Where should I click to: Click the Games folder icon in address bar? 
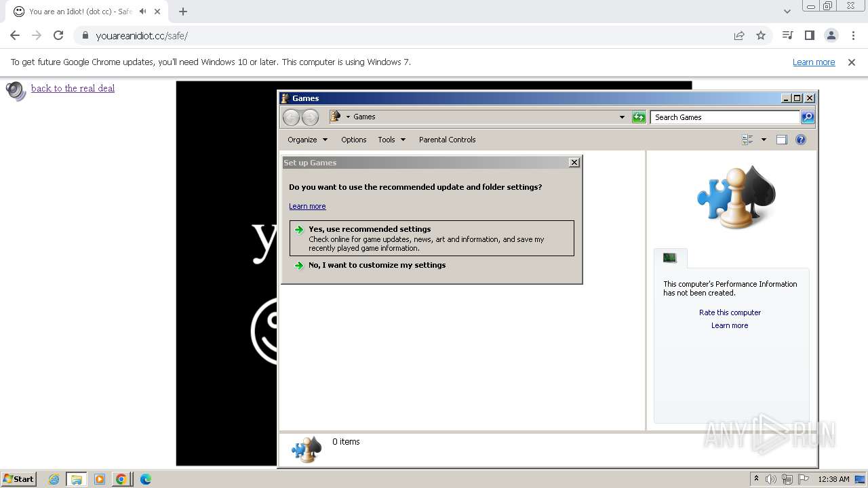[x=335, y=117]
